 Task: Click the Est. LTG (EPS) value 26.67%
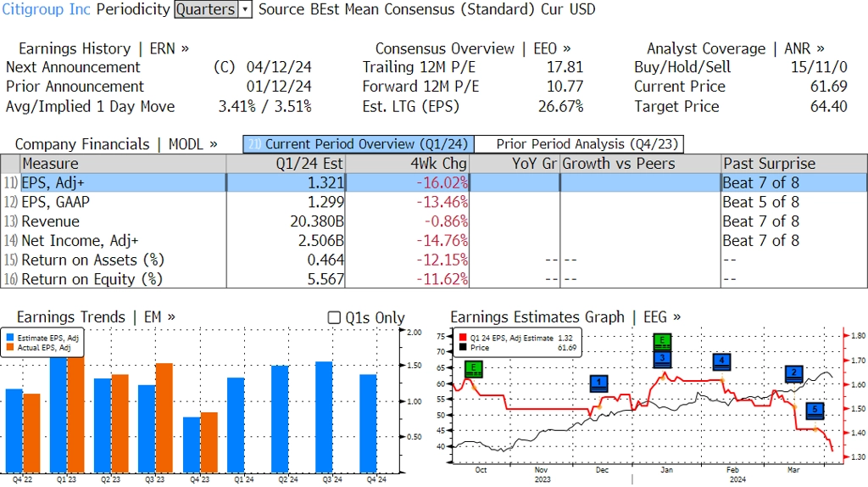click(561, 106)
